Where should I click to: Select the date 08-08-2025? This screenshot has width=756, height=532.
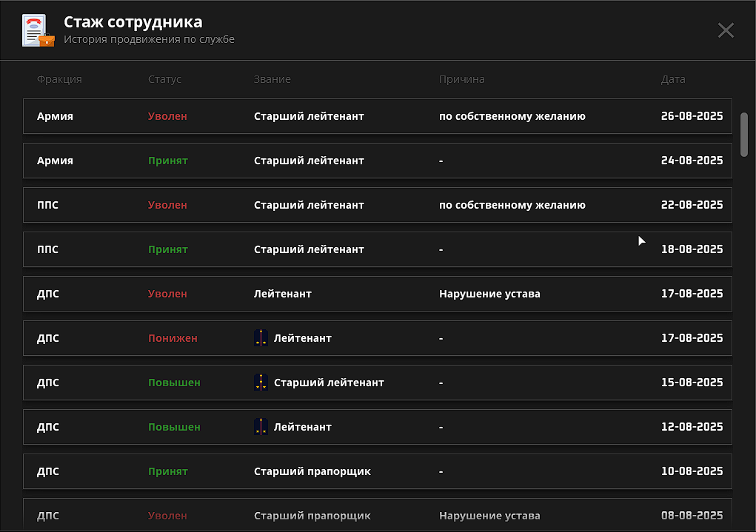tap(692, 515)
